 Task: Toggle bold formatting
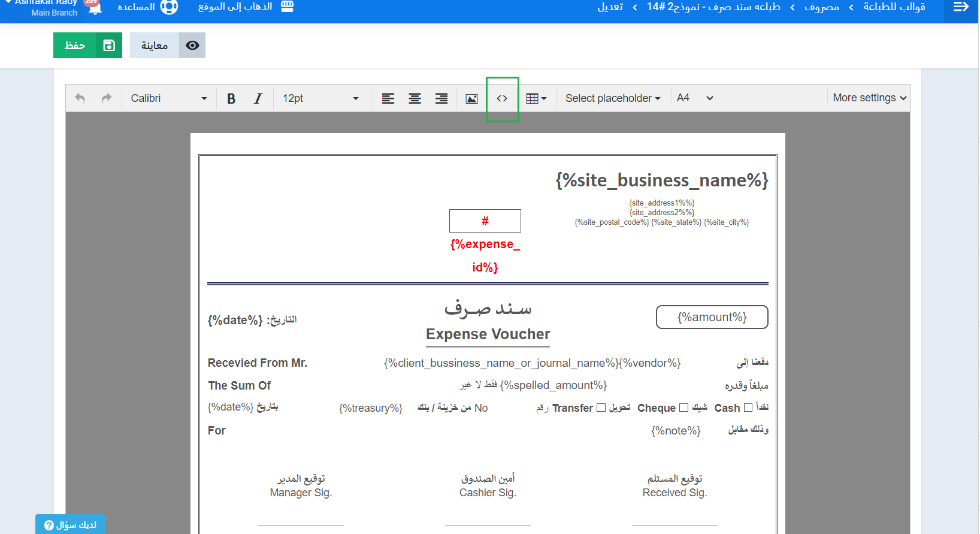click(231, 98)
